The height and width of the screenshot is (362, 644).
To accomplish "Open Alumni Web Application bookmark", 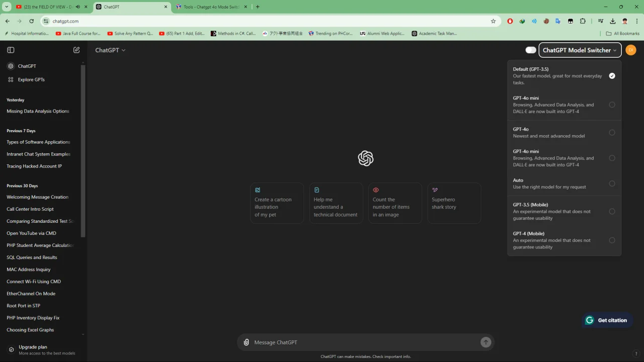I will (382, 34).
